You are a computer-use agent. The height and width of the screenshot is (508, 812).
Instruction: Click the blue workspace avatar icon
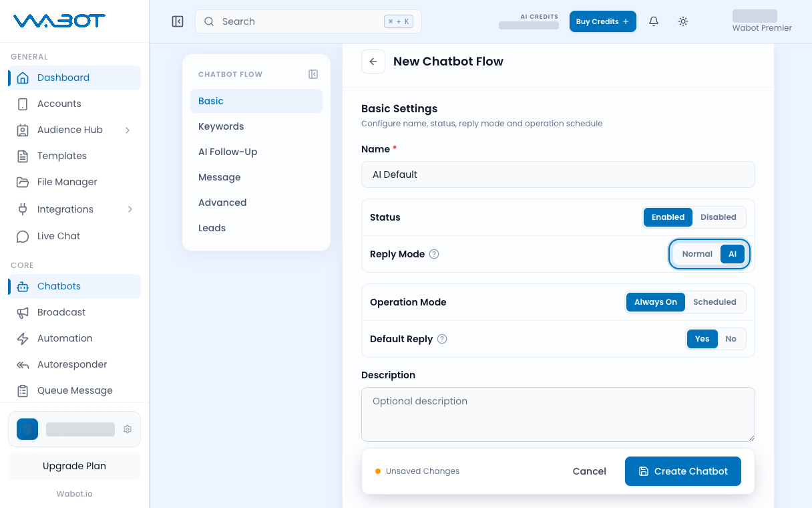tap(27, 429)
